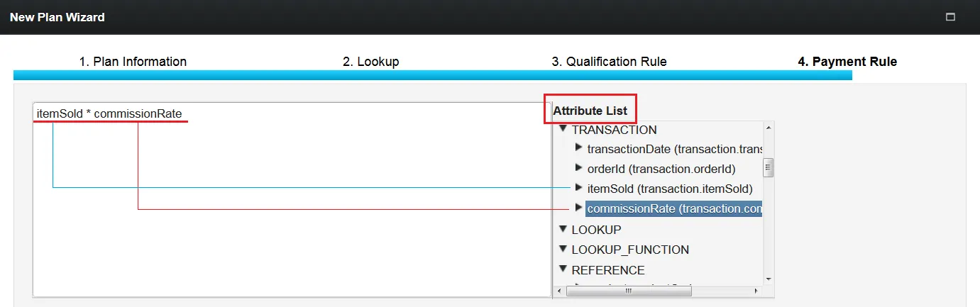This screenshot has height=307, width=980.
Task: Collapse the TRANSACTION node
Action: click(563, 129)
